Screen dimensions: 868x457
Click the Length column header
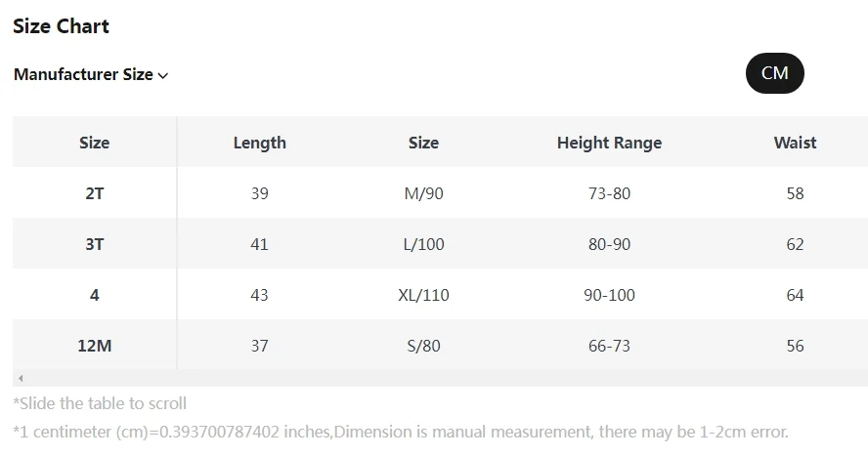259,143
